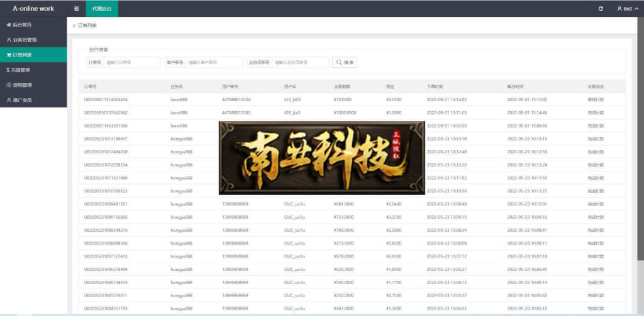Click username SLS_k8fll
Viewport: 644px width, 316px height.
pyautogui.click(x=293, y=99)
